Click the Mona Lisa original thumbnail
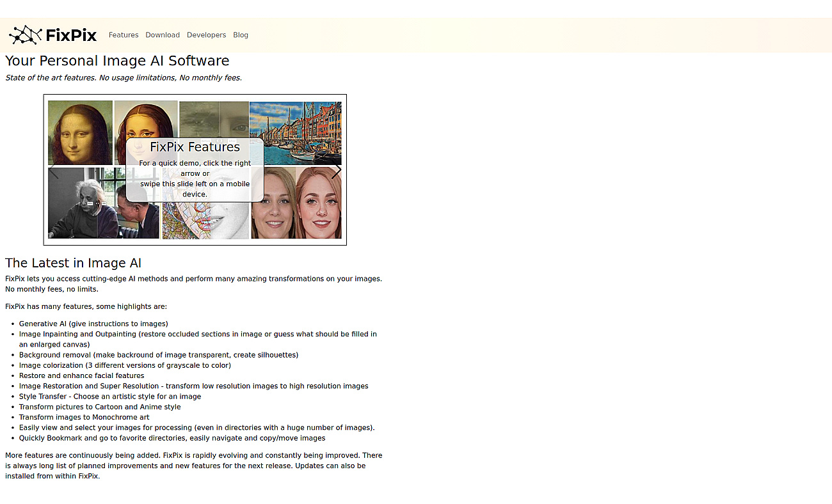The image size is (832, 504). (x=80, y=132)
